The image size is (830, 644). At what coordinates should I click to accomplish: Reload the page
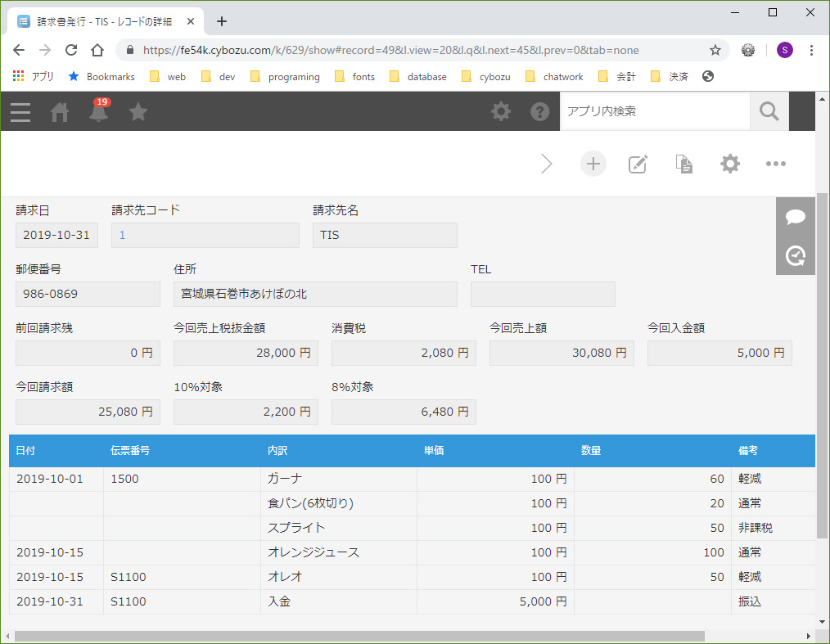pos(71,50)
